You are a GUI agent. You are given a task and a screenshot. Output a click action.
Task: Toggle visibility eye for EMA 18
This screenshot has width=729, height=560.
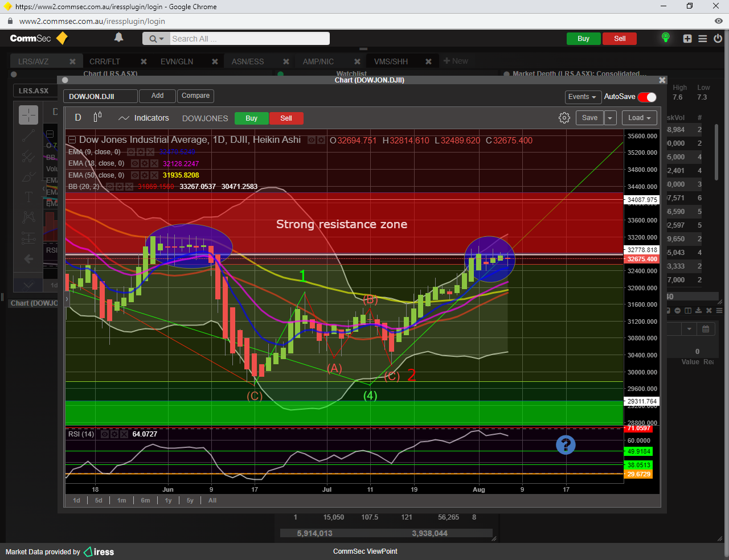(x=135, y=163)
